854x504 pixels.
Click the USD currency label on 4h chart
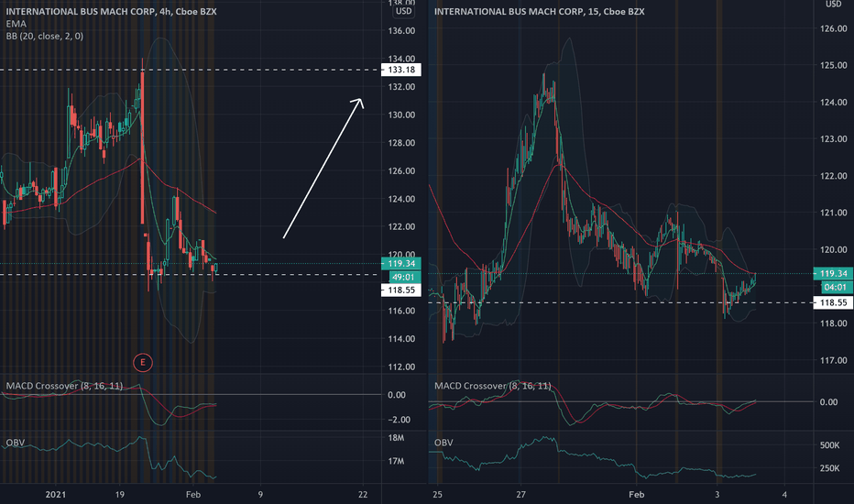click(x=403, y=11)
